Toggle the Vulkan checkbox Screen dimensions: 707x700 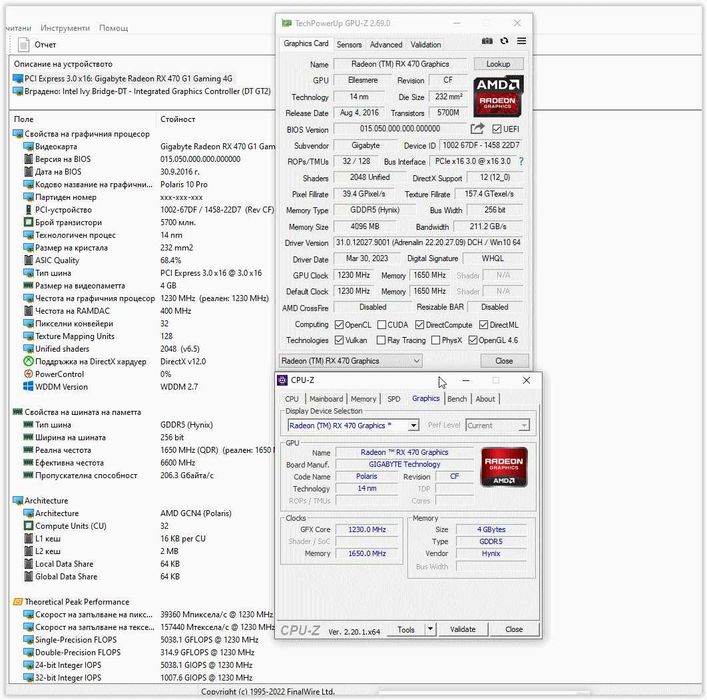[x=339, y=340]
